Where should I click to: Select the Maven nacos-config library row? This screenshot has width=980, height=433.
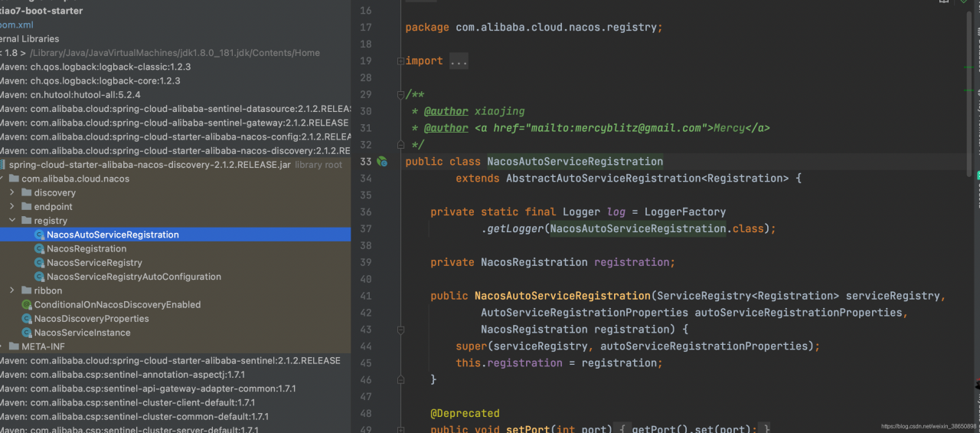175,136
